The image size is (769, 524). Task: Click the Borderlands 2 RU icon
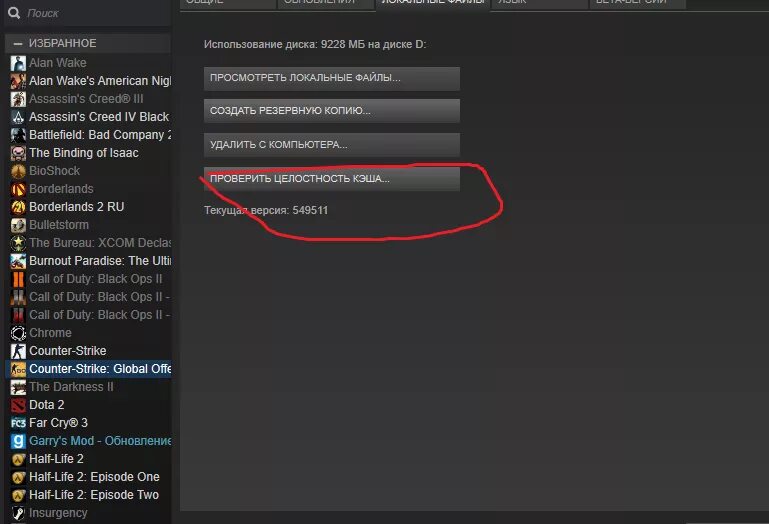click(18, 207)
